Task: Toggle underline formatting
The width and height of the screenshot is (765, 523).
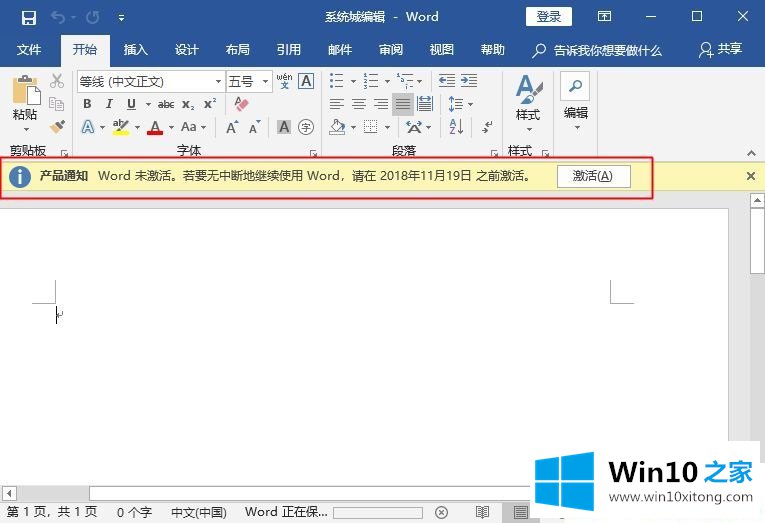Action: point(131,104)
